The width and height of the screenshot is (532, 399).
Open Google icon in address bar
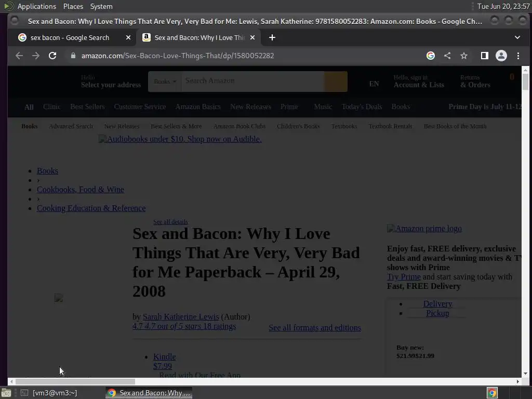tap(431, 56)
